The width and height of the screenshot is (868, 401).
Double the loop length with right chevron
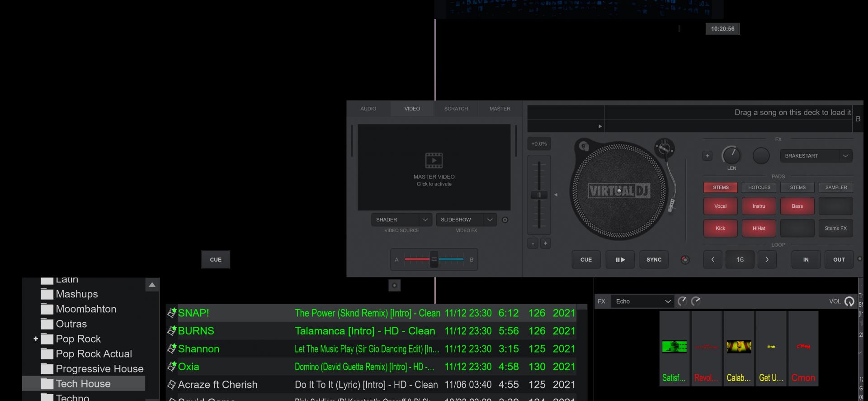(x=767, y=260)
